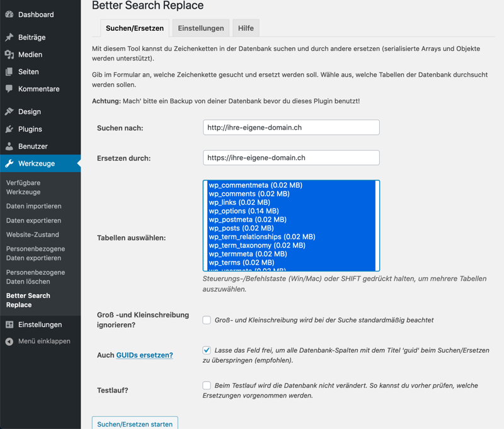This screenshot has height=429, width=504.
Task: Click the Werkzeuge wrench icon
Action: [x=9, y=164]
